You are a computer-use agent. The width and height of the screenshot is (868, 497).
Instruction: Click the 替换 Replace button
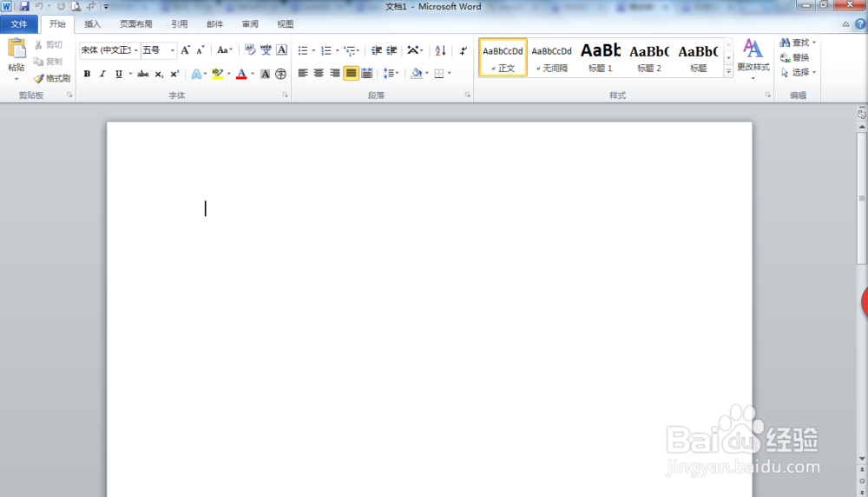point(795,57)
